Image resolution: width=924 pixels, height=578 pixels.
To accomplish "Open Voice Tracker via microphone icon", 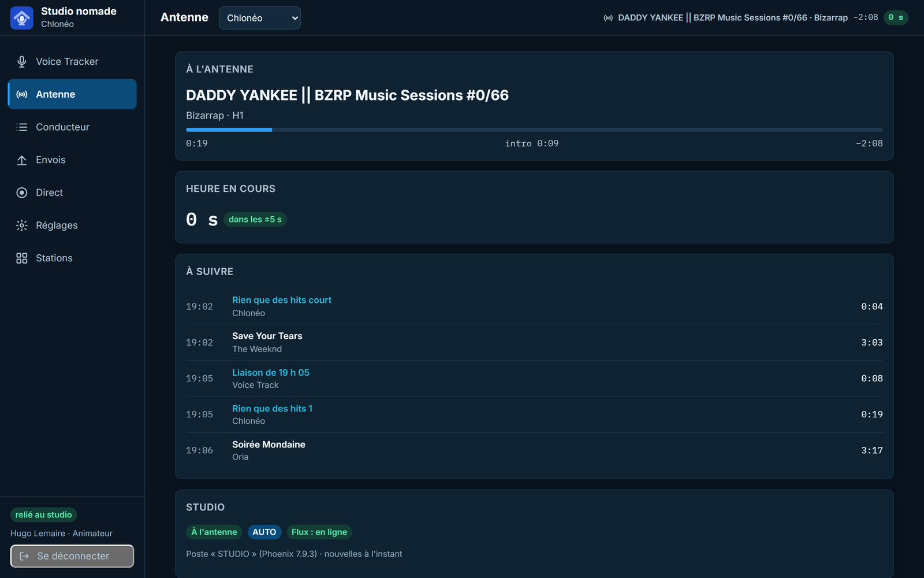I will [x=22, y=62].
